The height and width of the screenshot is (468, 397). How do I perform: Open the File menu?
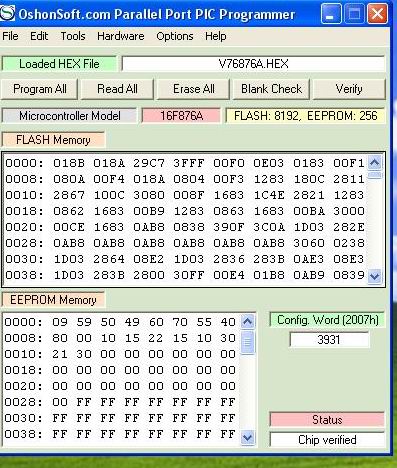pos(10,36)
